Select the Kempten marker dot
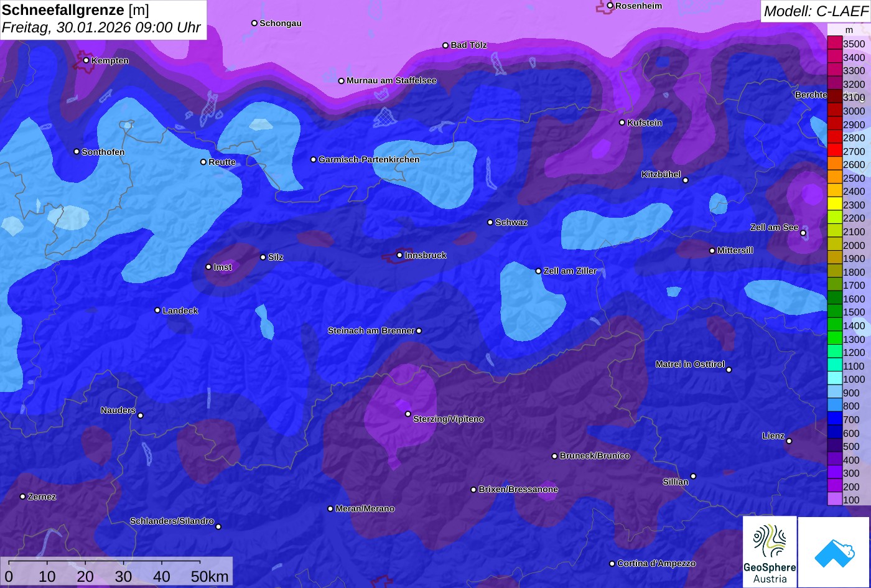 click(86, 60)
